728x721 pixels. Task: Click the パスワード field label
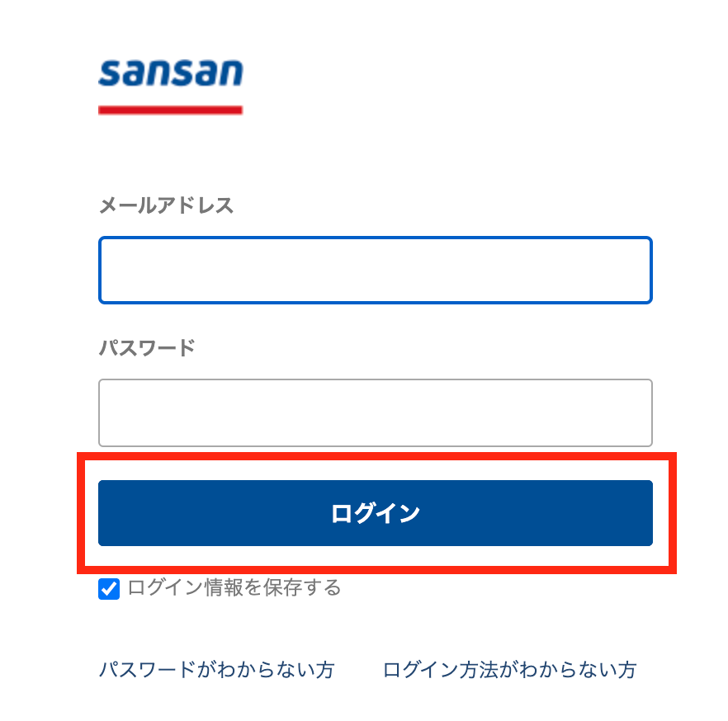(x=147, y=347)
